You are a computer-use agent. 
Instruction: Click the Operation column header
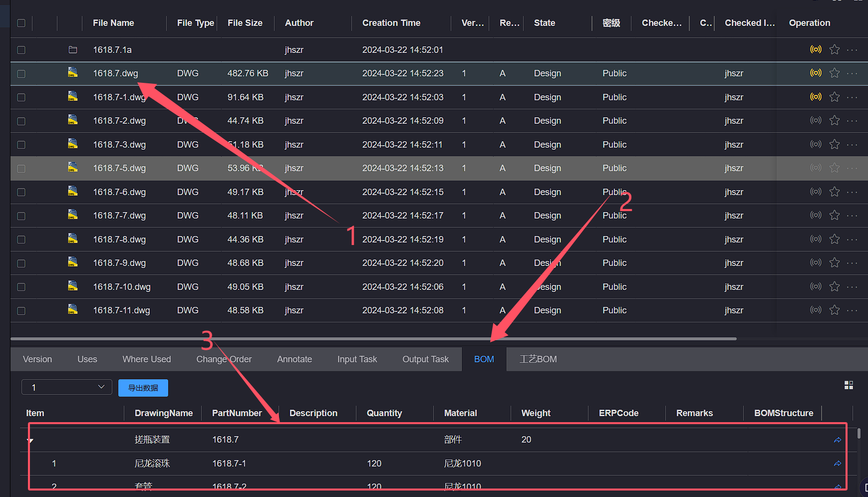point(810,23)
